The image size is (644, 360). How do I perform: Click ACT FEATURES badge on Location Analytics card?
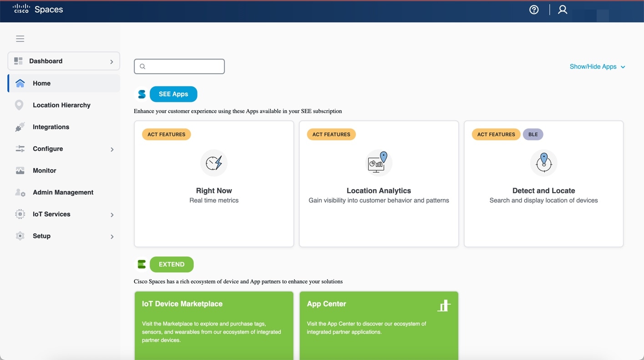tap(331, 134)
